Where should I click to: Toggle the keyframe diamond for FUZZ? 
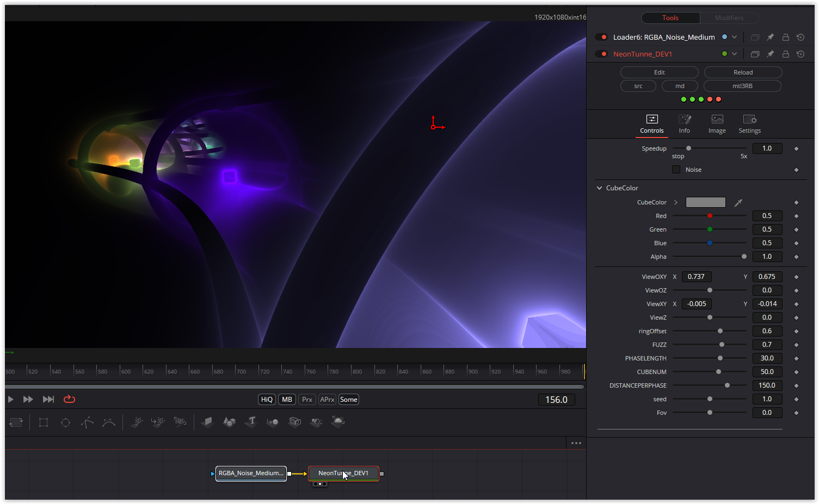pyautogui.click(x=796, y=345)
